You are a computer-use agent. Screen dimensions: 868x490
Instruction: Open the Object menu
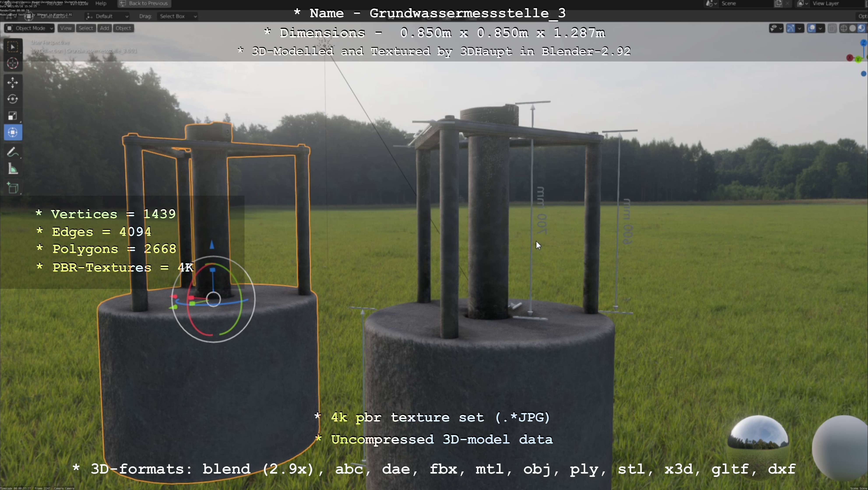[123, 28]
